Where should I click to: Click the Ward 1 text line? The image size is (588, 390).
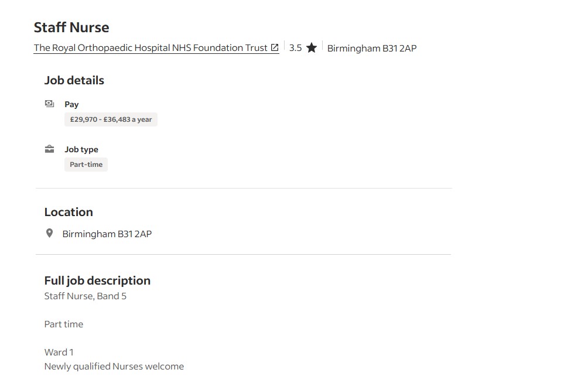(x=59, y=352)
